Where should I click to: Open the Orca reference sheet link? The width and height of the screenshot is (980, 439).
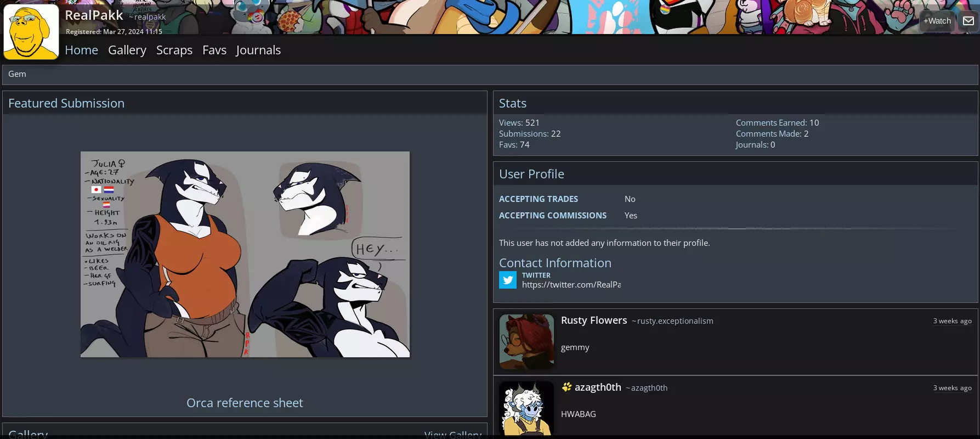(245, 403)
